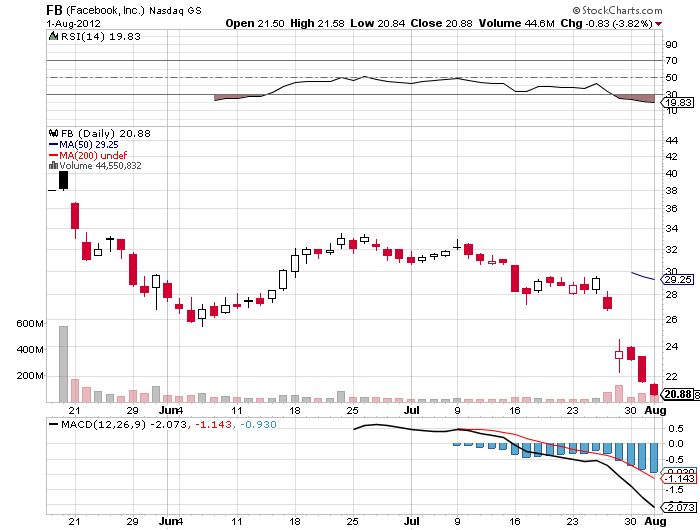The image size is (700, 530).
Task: Click the last price 20.88 axis tag
Action: [677, 394]
